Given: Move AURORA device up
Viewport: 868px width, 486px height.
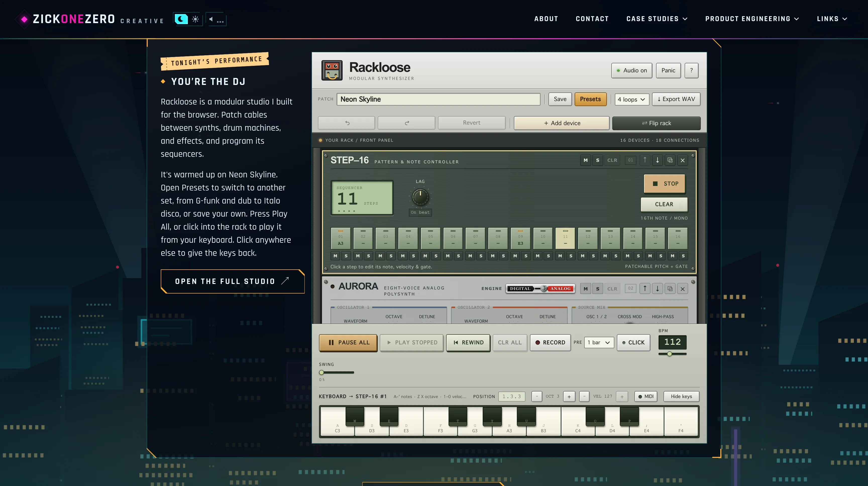Looking at the screenshot, I should point(645,289).
